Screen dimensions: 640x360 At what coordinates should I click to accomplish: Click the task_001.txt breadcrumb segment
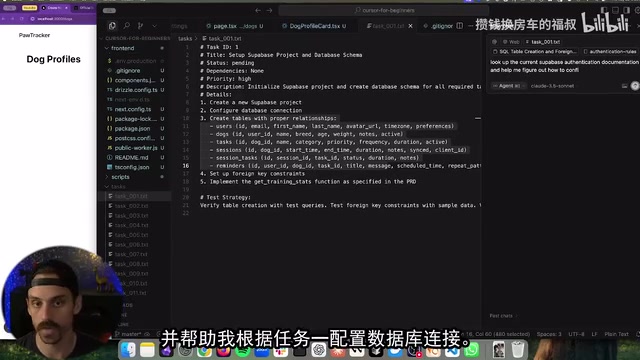[222, 38]
